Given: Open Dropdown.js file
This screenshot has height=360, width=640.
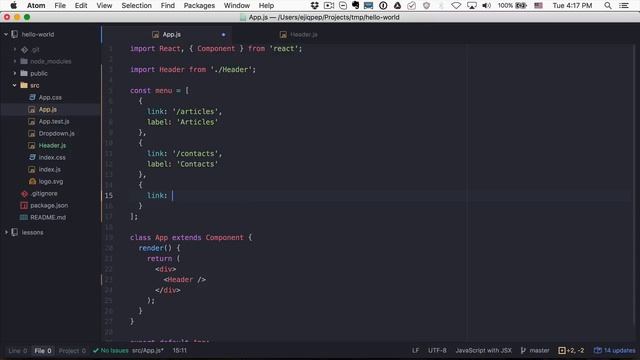Looking at the screenshot, I should [56, 133].
